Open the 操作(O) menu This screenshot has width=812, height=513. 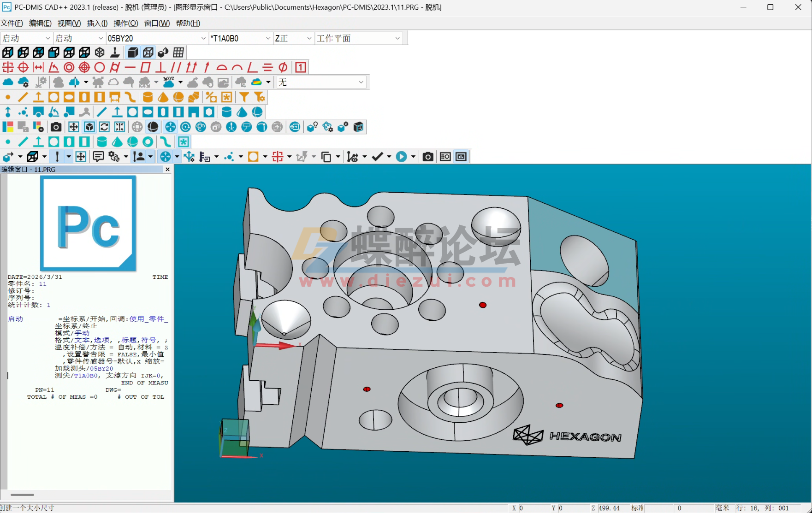(x=126, y=23)
